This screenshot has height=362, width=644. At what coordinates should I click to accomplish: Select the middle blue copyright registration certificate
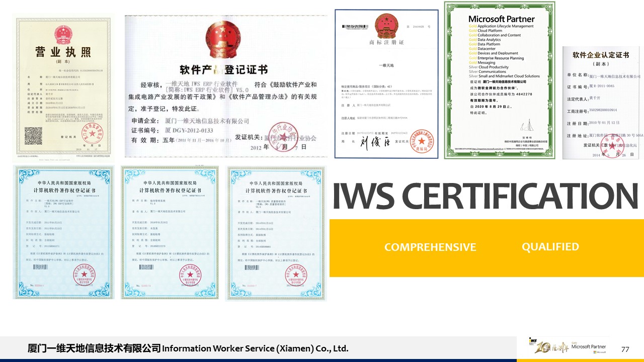click(170, 232)
